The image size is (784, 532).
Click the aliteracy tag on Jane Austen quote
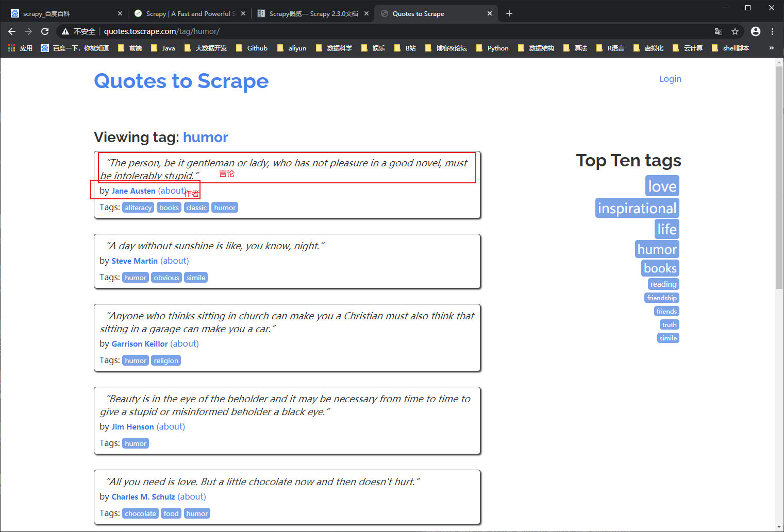tap(138, 208)
